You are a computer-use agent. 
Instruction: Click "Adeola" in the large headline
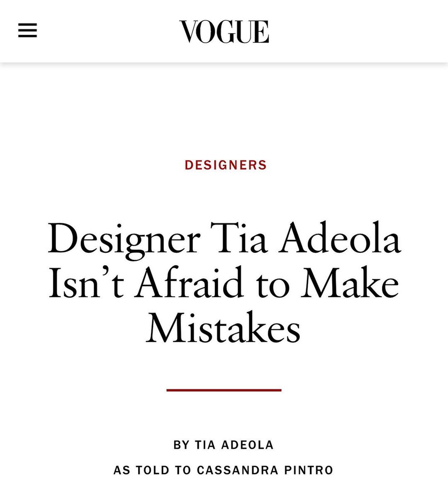click(339, 239)
